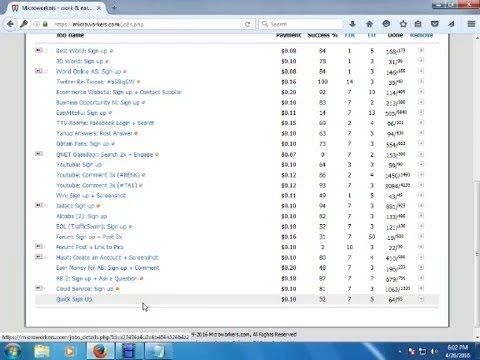Bookmark this page with the star icon
The image size is (480, 360).
coord(403,24)
